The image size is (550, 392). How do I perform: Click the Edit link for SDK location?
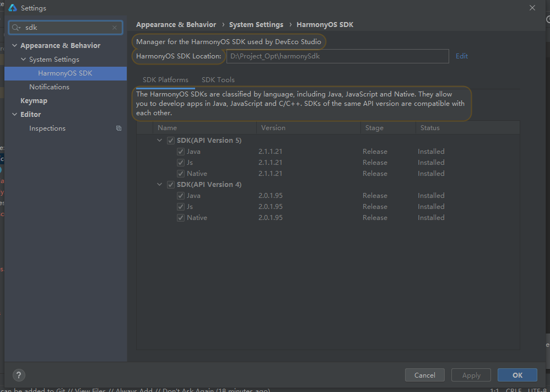(462, 56)
